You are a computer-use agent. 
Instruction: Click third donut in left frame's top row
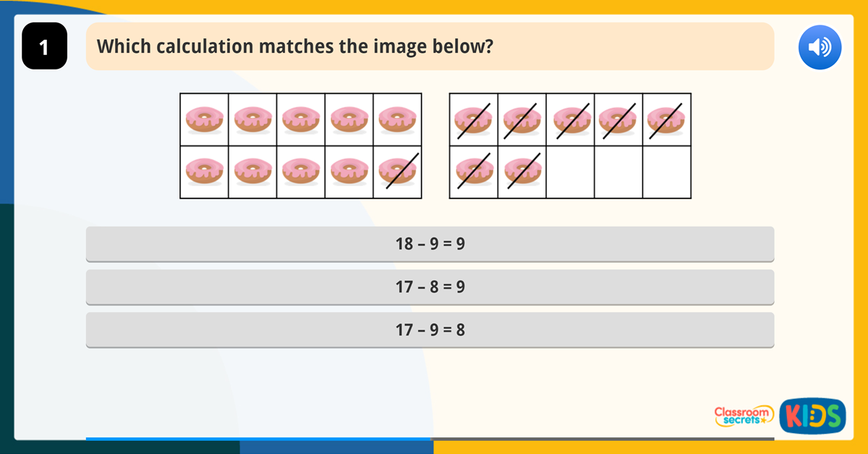[301, 119]
